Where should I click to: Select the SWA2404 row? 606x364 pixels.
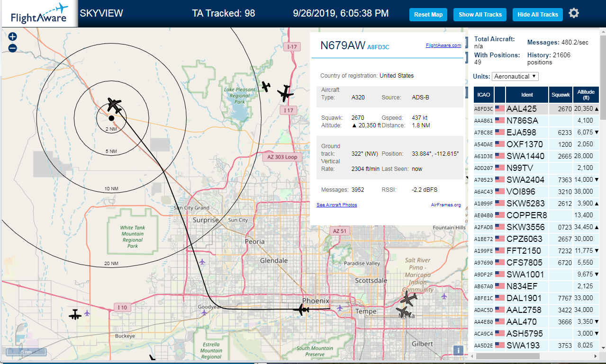pos(537,180)
